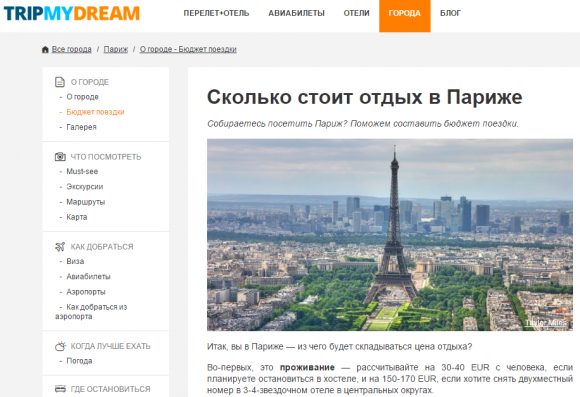
Task: Open the Must-see sidebar link
Action: tap(82, 171)
